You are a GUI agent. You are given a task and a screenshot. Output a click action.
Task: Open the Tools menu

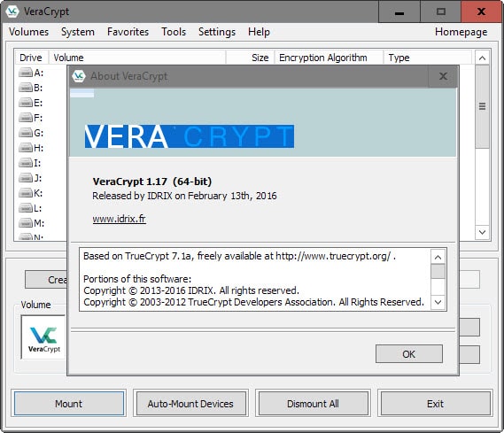(174, 32)
